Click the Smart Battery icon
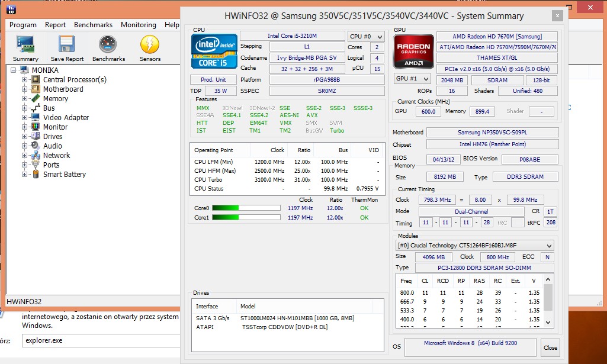Image resolution: width=607 pixels, height=364 pixels. click(x=36, y=174)
